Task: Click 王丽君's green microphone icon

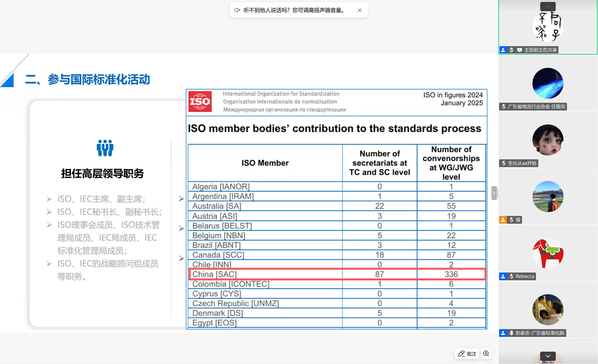Action: tap(512, 50)
